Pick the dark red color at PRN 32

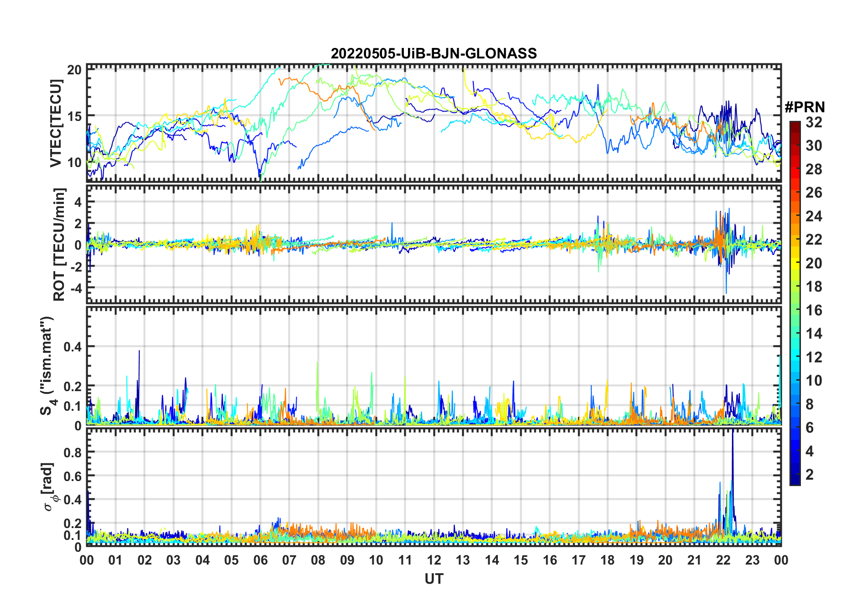[795, 124]
